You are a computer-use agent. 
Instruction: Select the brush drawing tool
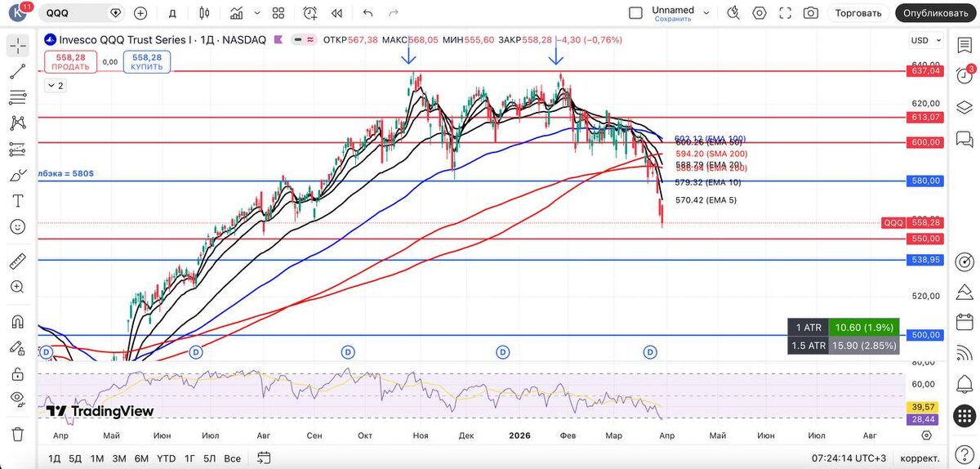(18, 175)
